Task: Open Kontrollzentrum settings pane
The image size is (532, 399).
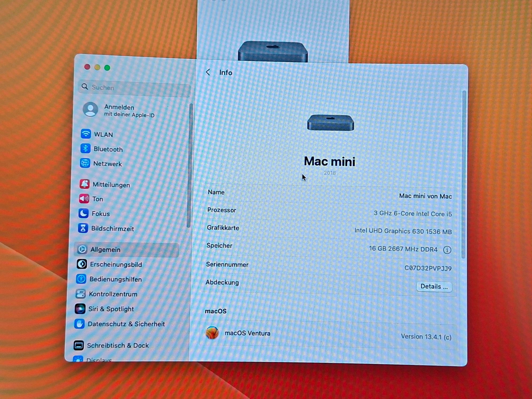Action: pyautogui.click(x=113, y=294)
